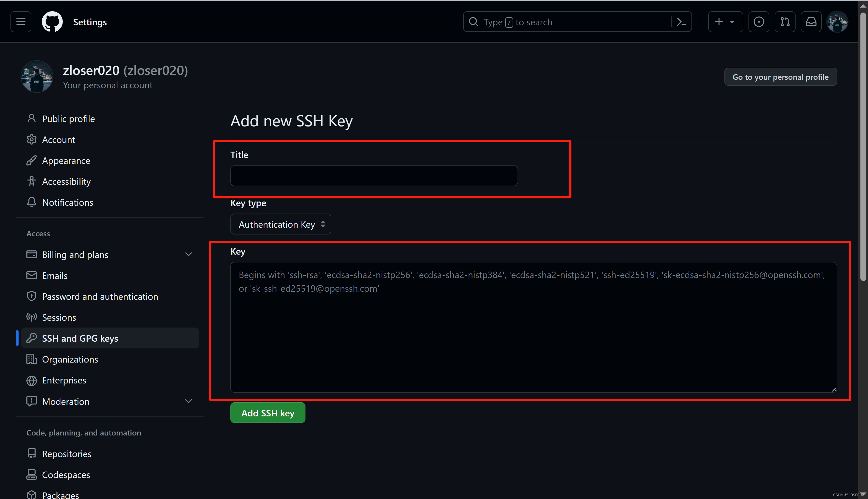Click the create new repository plus icon

coord(719,22)
